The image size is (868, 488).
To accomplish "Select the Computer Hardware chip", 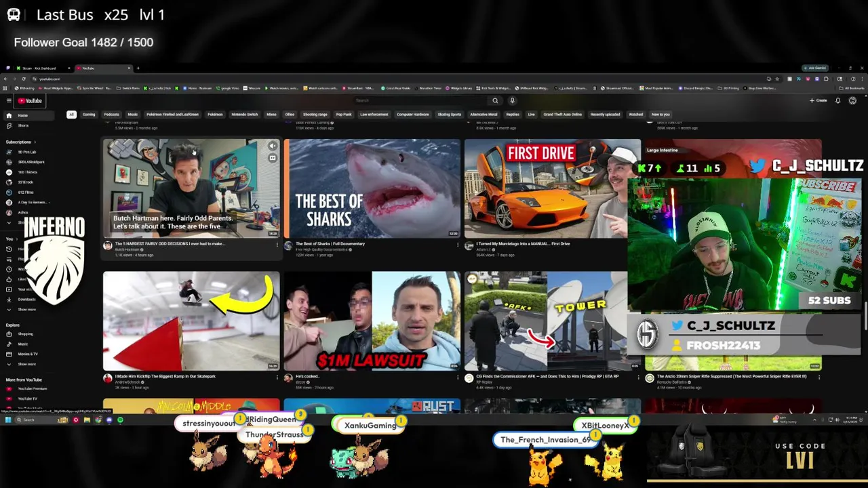I will 413,115.
